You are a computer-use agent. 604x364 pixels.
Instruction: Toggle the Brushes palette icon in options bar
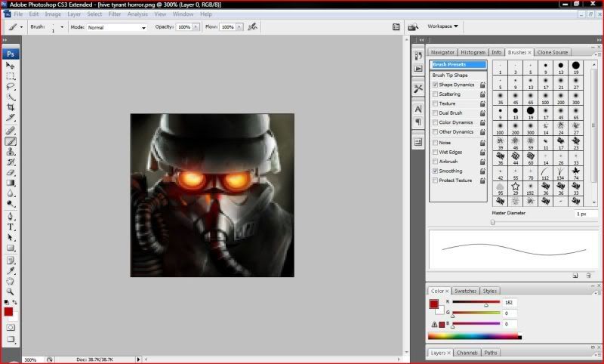coord(396,26)
